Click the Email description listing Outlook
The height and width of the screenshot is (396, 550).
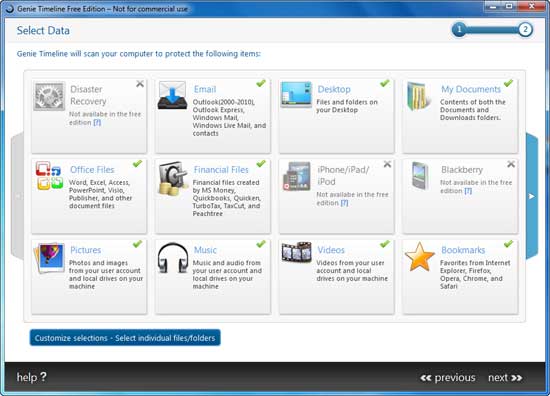point(229,118)
